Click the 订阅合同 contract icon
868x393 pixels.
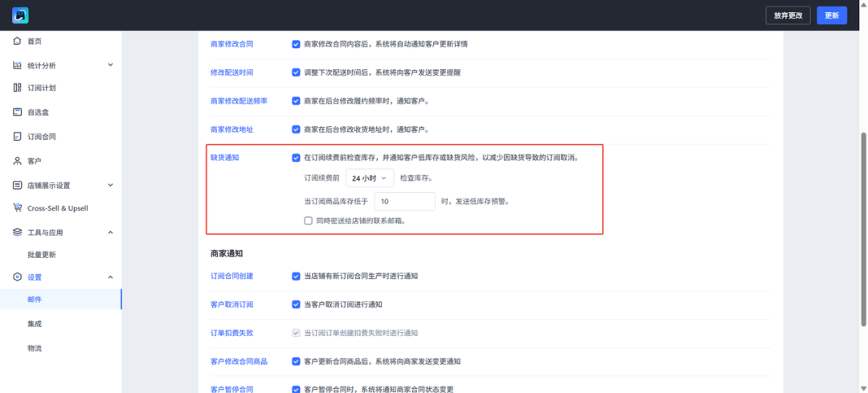[x=17, y=137]
